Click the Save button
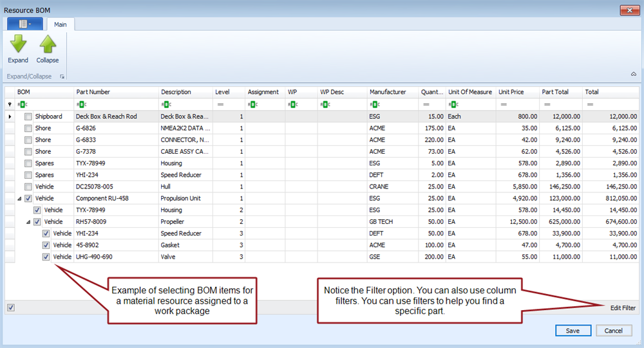This screenshot has height=348, width=644. pos(573,331)
